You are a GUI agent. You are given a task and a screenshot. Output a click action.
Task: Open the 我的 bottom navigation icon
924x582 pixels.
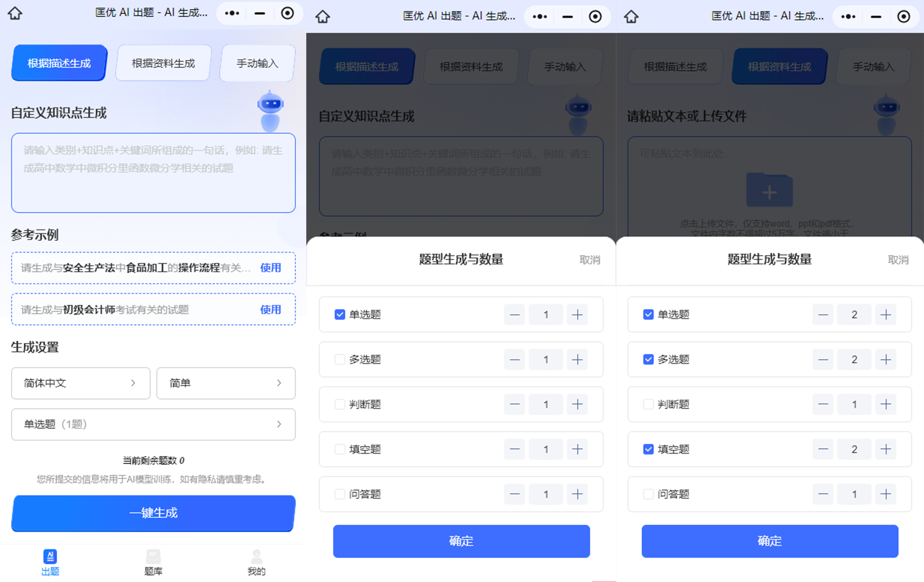[256, 562]
